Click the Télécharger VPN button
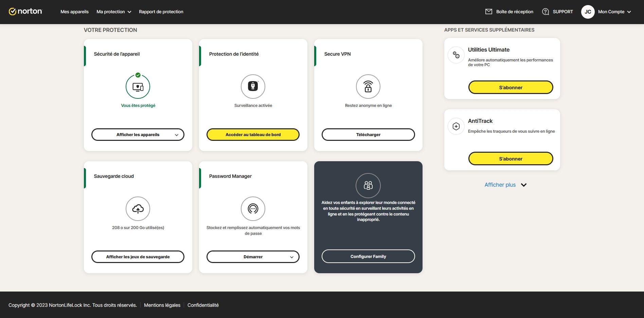The height and width of the screenshot is (318, 644). coord(368,134)
